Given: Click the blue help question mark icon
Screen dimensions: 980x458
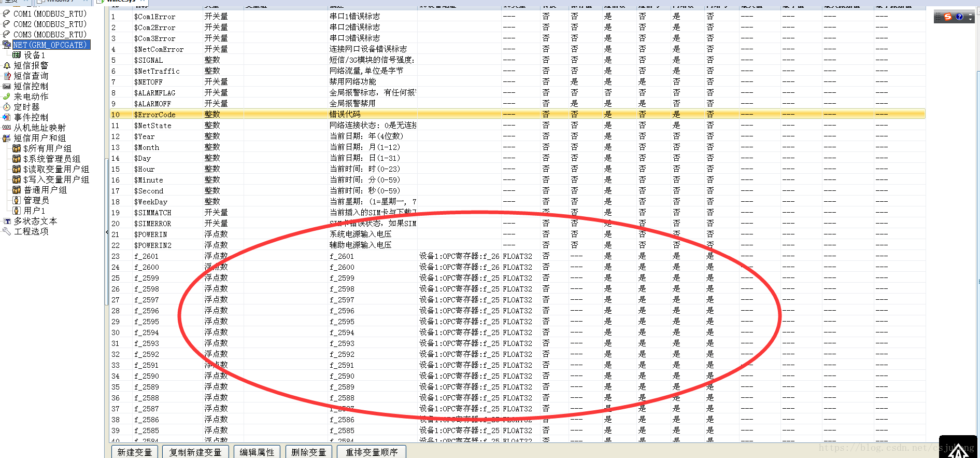Looking at the screenshot, I should click(x=959, y=17).
